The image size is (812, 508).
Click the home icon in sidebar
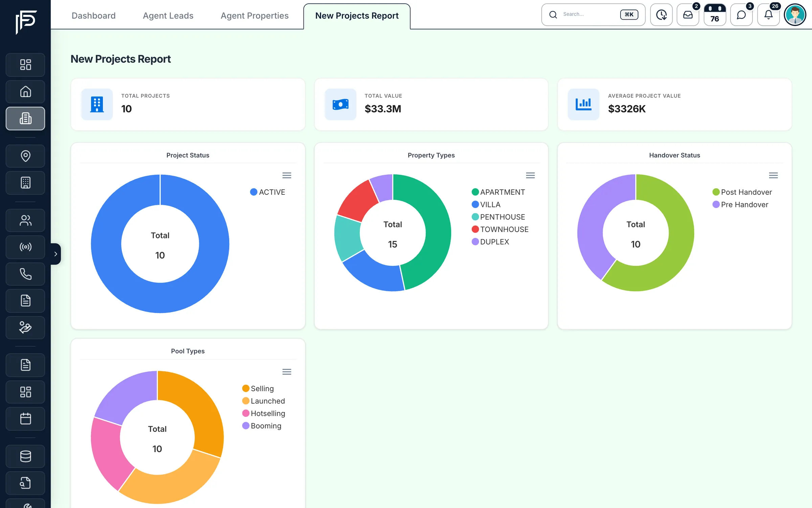(25, 92)
